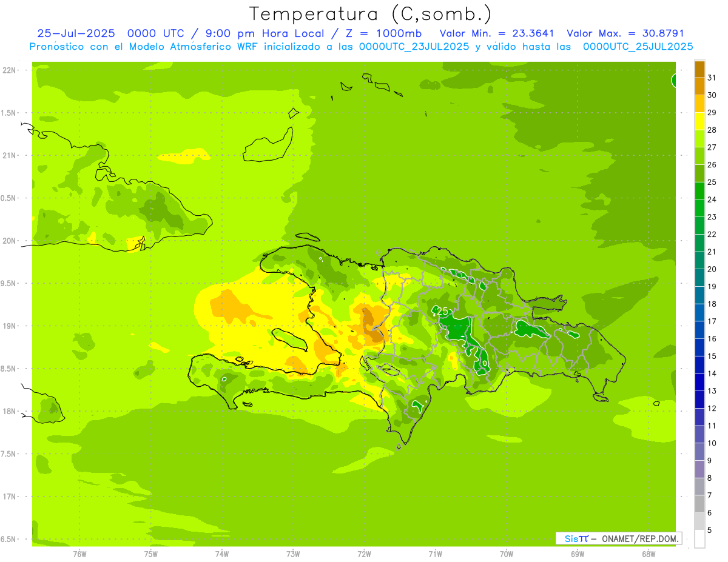The height and width of the screenshot is (562, 728).
Task: Click "0000UTC_23JUL2025" initialization time text
Action: (x=414, y=47)
